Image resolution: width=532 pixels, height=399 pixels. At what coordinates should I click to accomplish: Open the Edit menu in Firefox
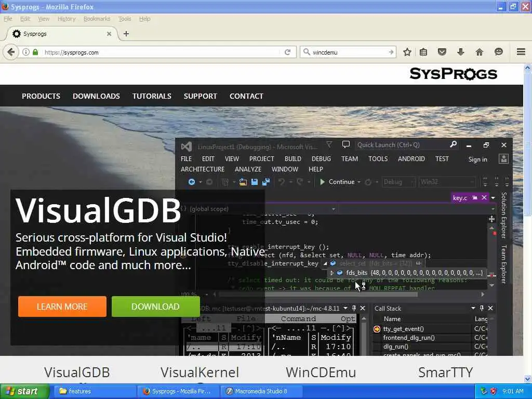pyautogui.click(x=25, y=19)
